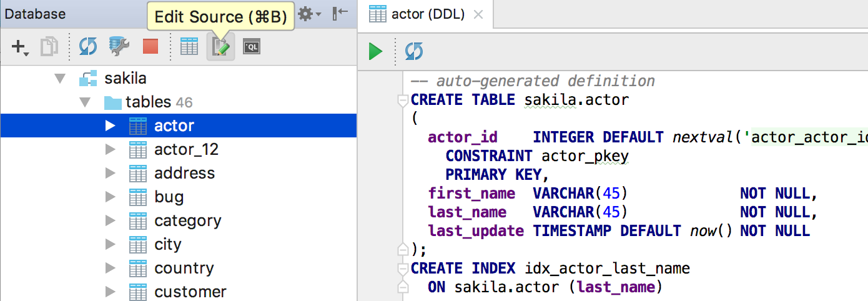
Task: Expand the actor table node
Action: coord(111,126)
